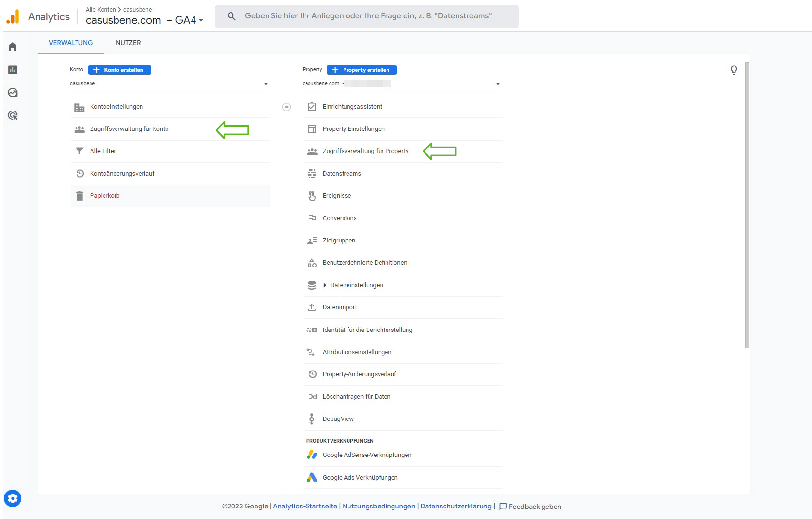Switch to the VERWALTUNG tab

(71, 43)
